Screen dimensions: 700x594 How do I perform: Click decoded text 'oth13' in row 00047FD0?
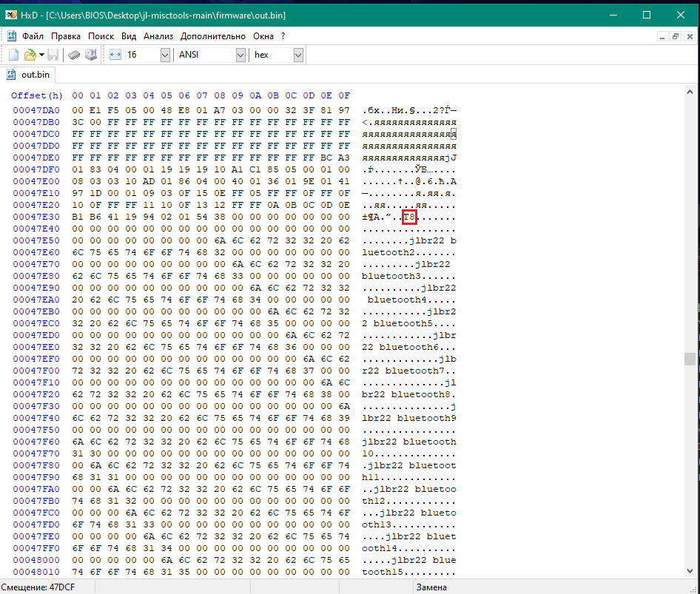(x=377, y=524)
